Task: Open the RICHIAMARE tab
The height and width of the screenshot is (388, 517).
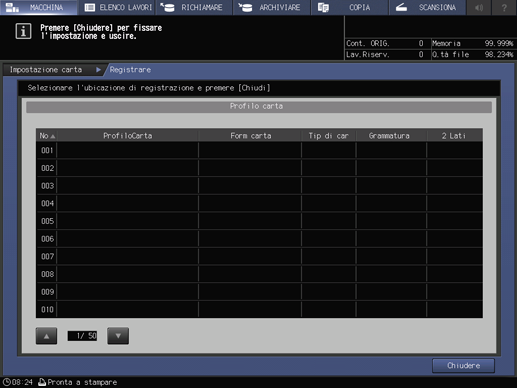Action: tap(194, 7)
